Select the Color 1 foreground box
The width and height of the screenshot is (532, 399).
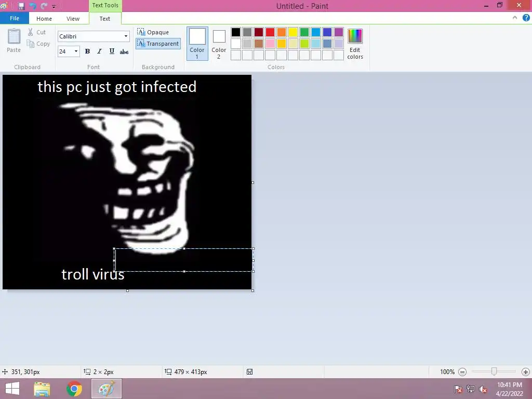197,44
